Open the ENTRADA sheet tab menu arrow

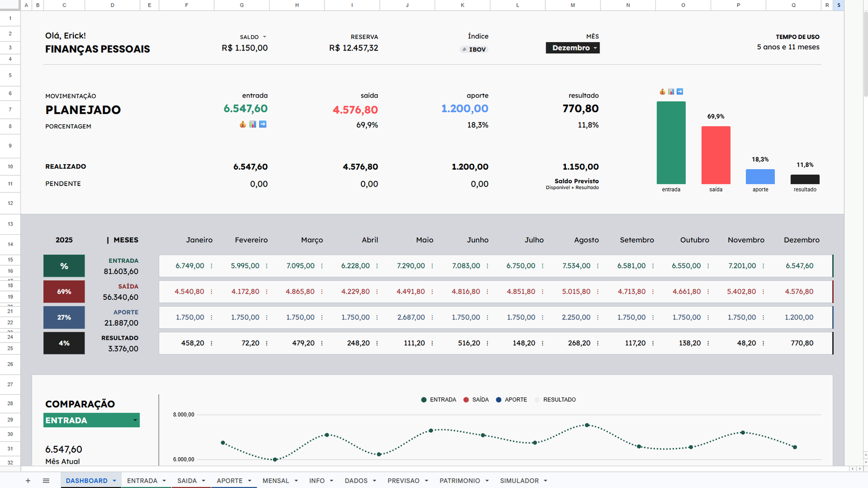point(164,481)
